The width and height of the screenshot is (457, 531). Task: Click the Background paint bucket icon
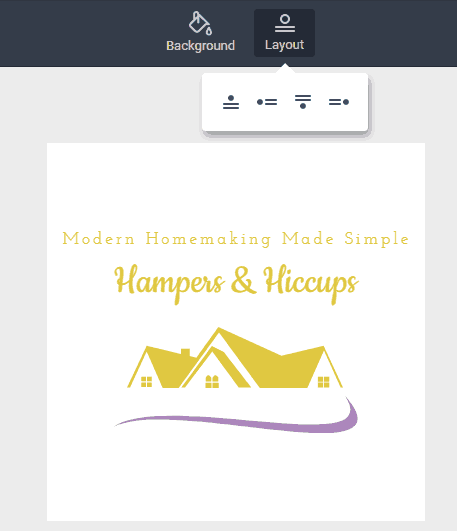point(200,23)
